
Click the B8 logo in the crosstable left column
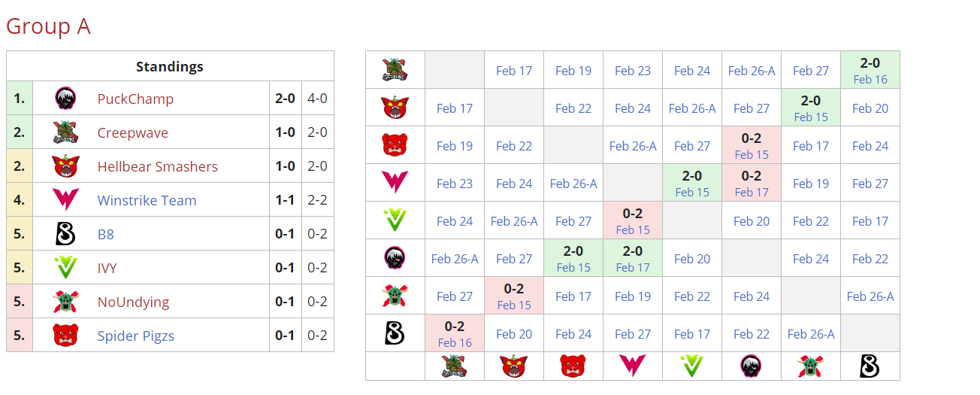(395, 333)
